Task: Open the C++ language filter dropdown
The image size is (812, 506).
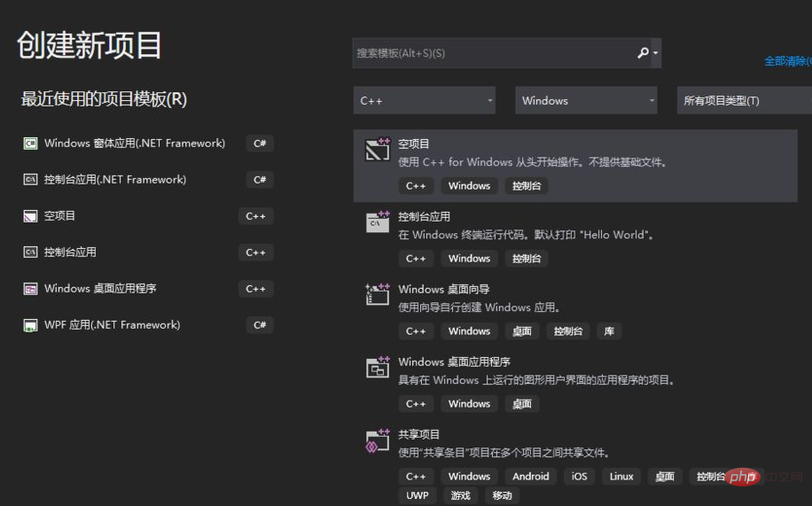Action: tap(424, 100)
